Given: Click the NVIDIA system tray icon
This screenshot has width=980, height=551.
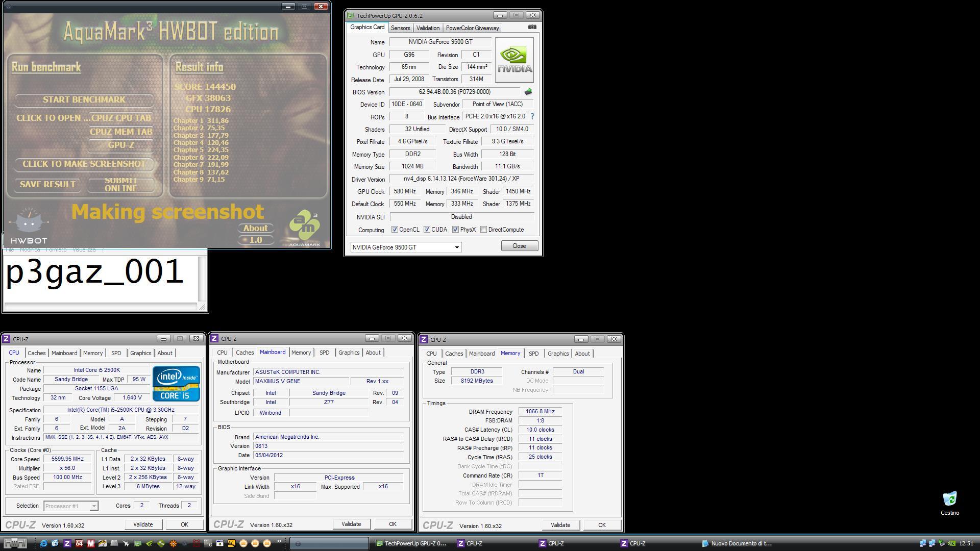Looking at the screenshot, I should pos(951,543).
